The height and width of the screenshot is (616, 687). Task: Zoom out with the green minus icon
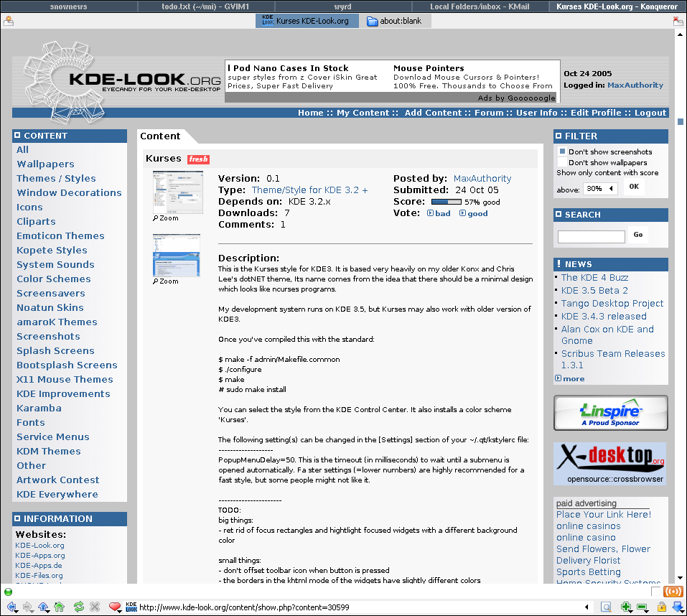pyautogui.click(x=642, y=607)
